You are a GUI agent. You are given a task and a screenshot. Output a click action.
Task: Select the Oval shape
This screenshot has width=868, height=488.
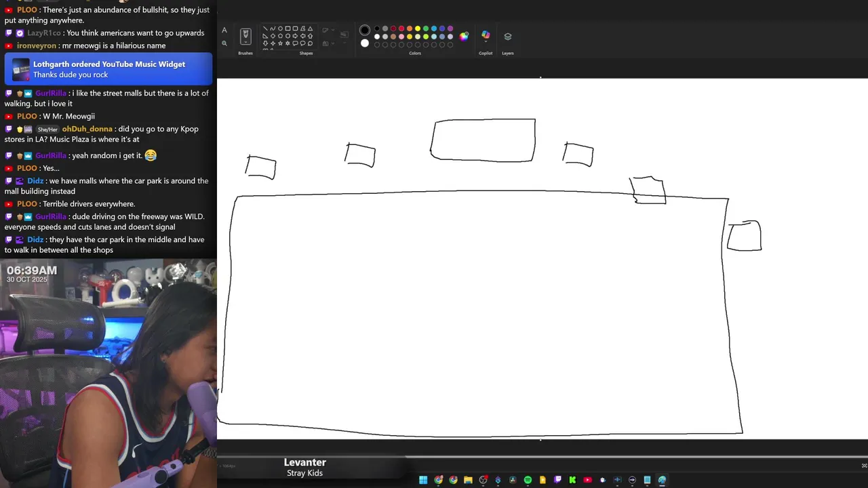click(280, 28)
